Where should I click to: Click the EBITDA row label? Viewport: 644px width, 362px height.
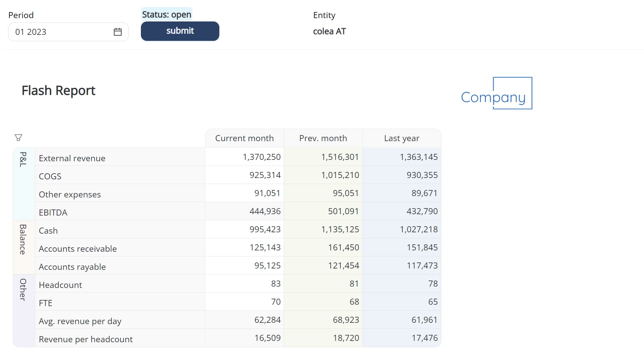coord(53,213)
